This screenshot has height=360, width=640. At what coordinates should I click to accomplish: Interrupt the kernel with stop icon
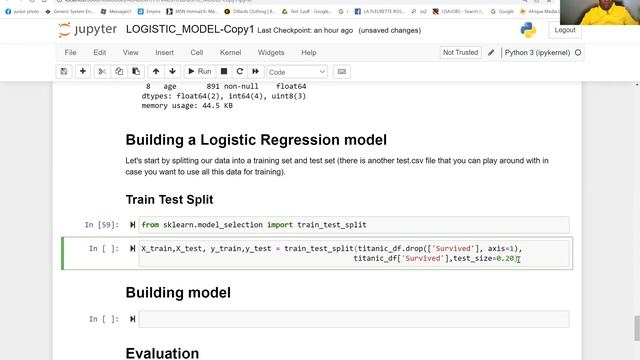[x=224, y=71]
